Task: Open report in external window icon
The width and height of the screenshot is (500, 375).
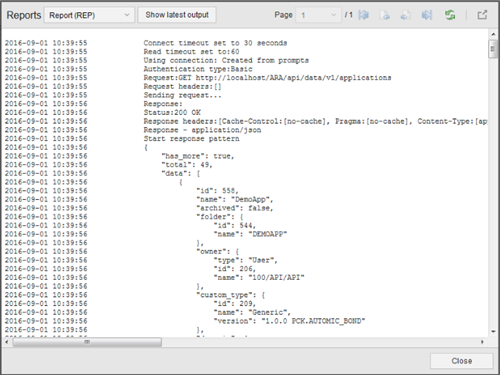Action: [x=482, y=15]
